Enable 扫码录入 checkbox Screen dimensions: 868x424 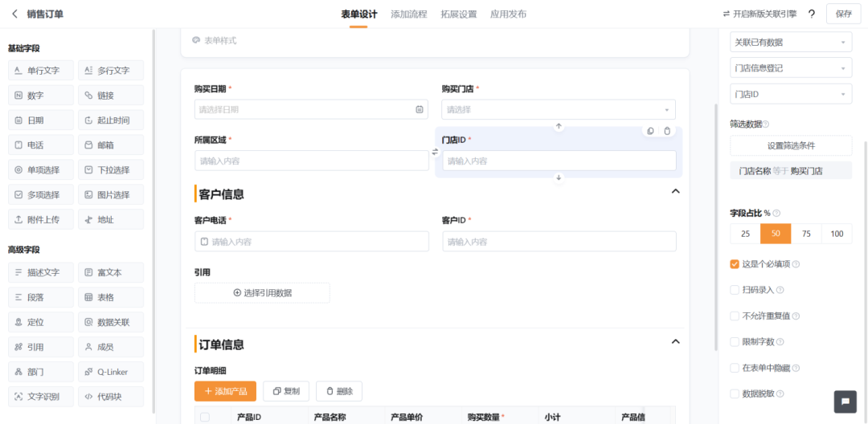pyautogui.click(x=735, y=290)
